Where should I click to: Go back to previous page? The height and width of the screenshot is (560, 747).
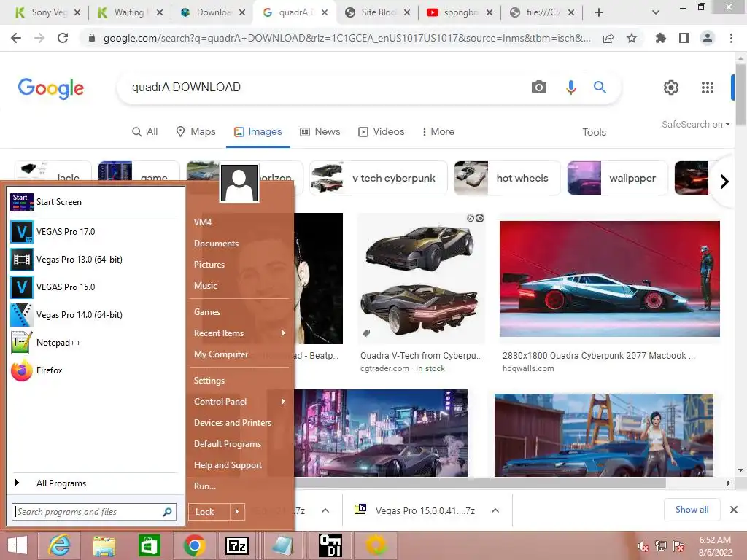[x=16, y=38]
